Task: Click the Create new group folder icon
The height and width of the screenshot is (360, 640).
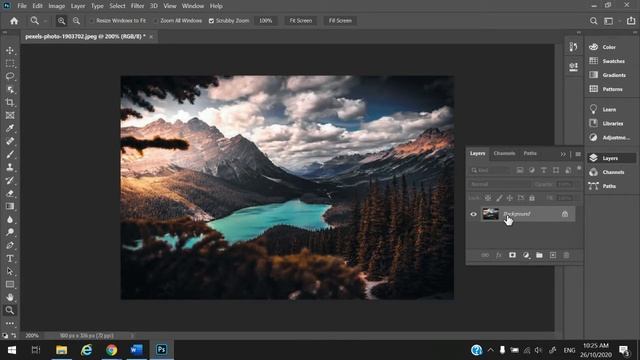Action: (x=539, y=255)
